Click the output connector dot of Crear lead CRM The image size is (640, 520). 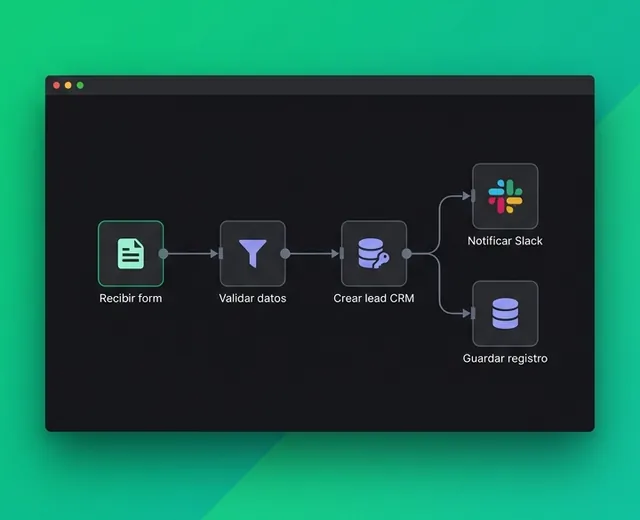click(407, 253)
